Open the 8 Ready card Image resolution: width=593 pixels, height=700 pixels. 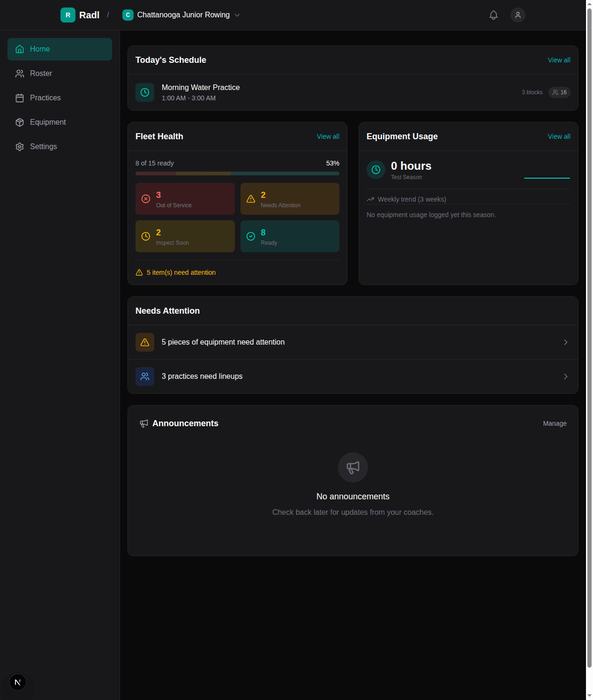tap(290, 236)
